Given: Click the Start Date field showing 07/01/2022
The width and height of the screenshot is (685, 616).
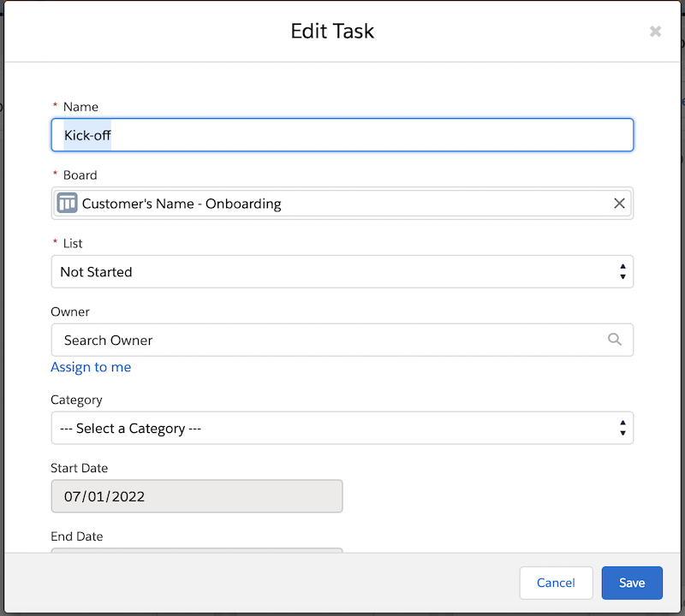Looking at the screenshot, I should [197, 496].
